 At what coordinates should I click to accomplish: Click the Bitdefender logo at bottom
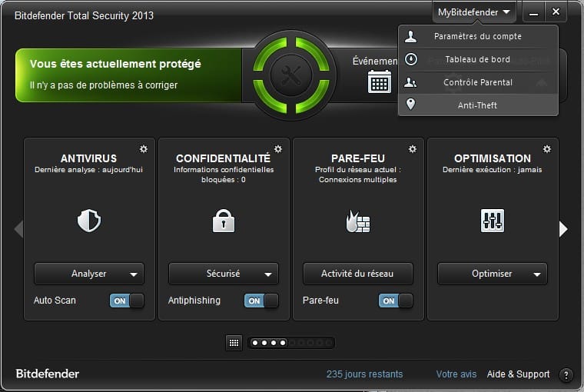(x=48, y=374)
